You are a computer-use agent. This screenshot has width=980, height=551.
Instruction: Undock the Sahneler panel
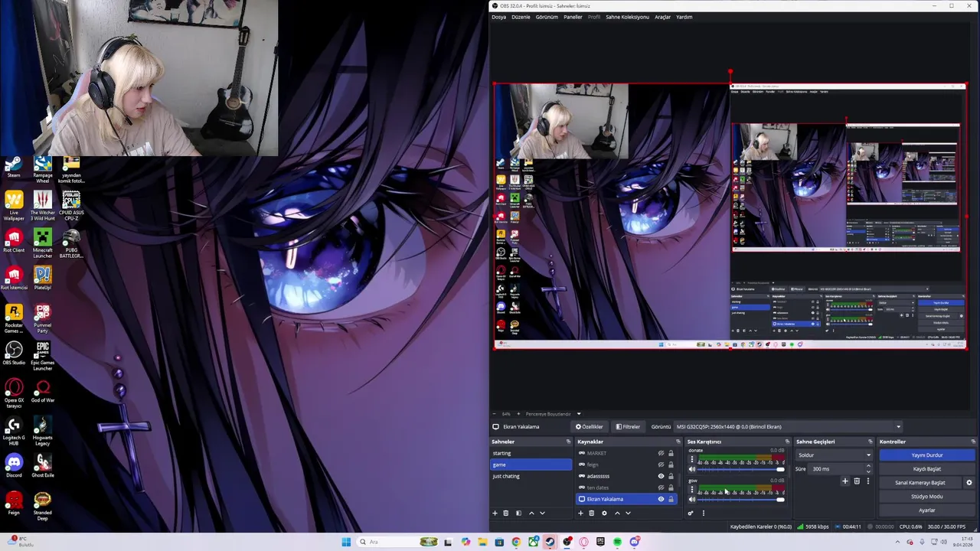[568, 442]
